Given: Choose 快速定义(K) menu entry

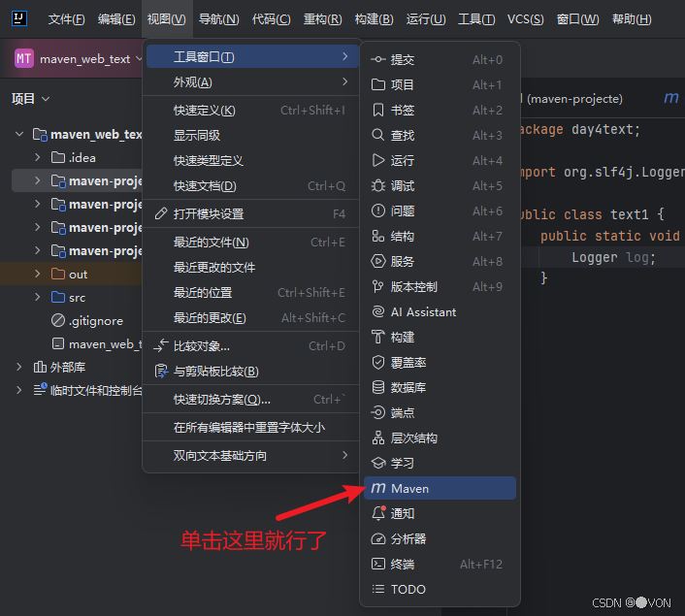Looking at the screenshot, I should pos(252,110).
